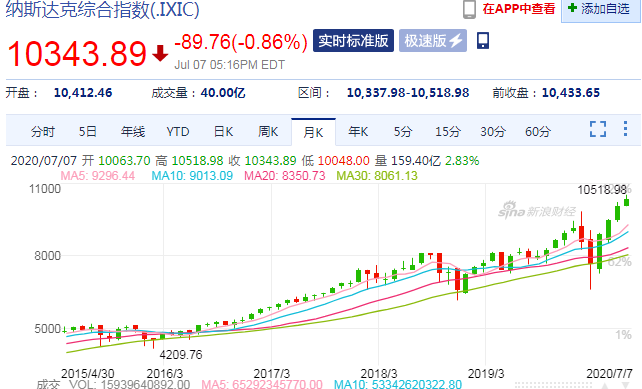Click the timestamp Jul 07 05:16PM EDT
The width and height of the screenshot is (642, 389).
229,65
